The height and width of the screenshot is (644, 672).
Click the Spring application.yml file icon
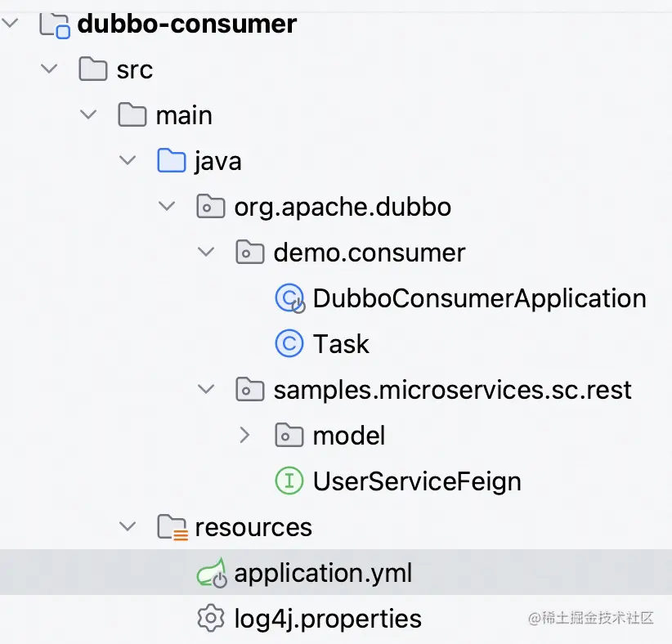[211, 574]
